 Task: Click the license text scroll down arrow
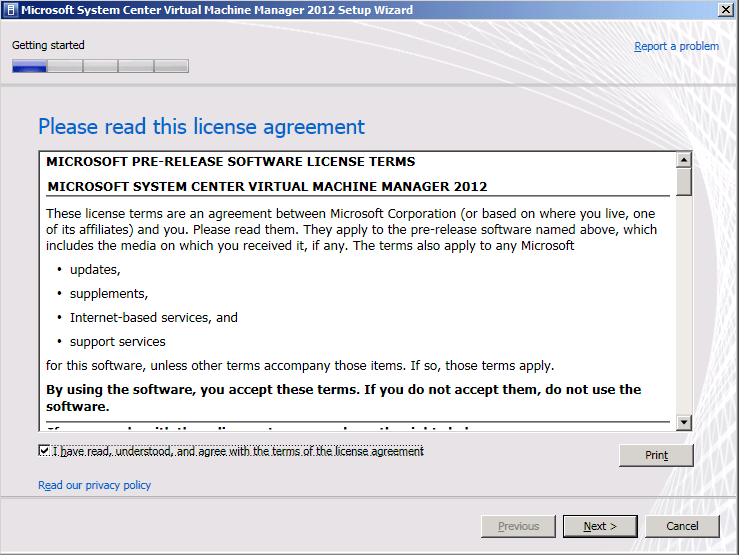click(x=683, y=422)
